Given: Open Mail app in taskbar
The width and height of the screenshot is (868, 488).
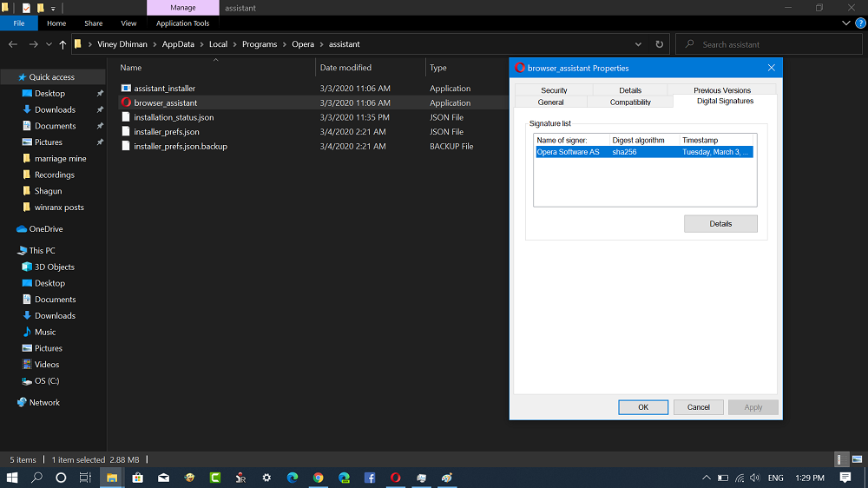Looking at the screenshot, I should tap(163, 478).
